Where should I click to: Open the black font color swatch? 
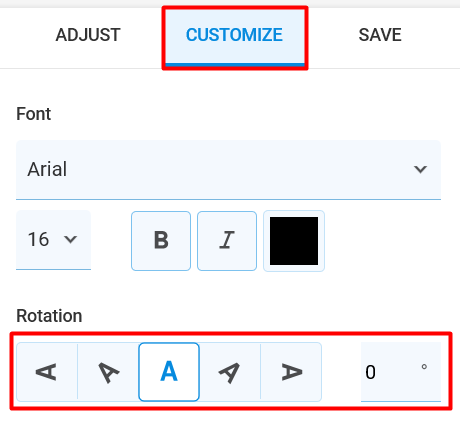294,241
